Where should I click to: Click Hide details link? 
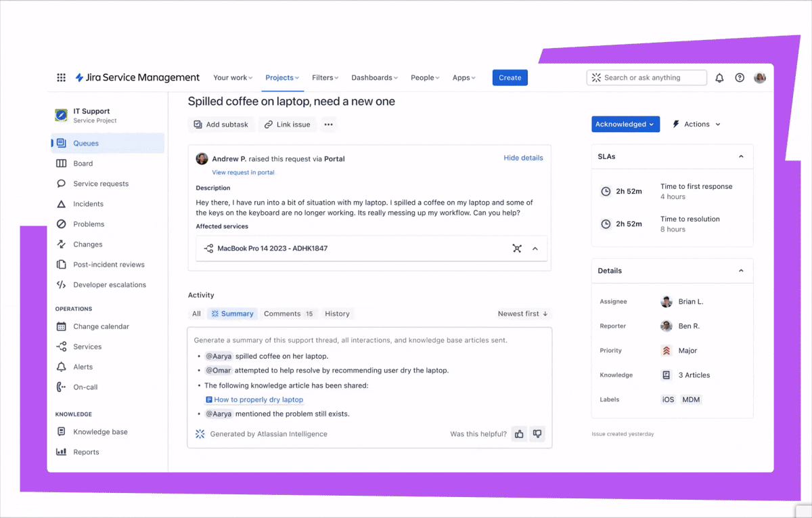[x=523, y=158]
